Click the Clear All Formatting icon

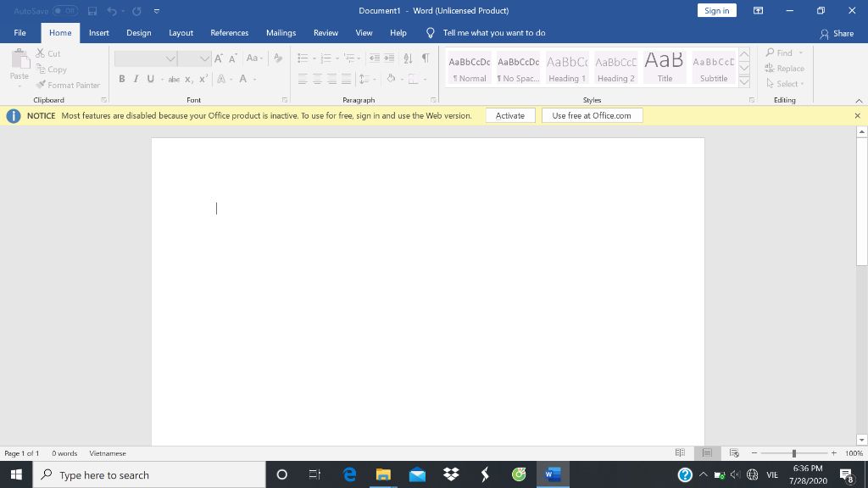278,58
